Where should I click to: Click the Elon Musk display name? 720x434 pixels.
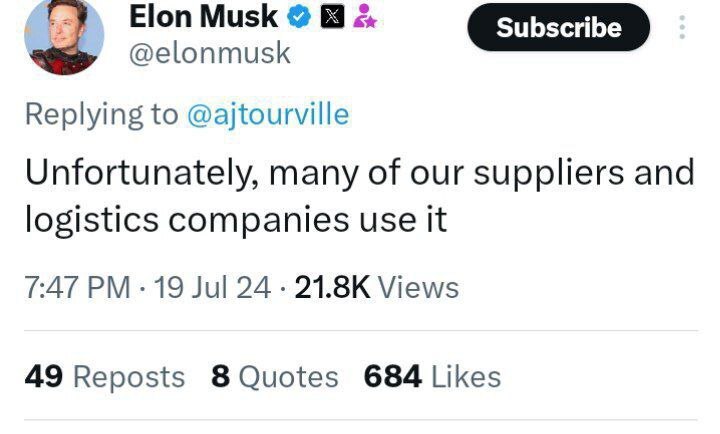[x=204, y=17]
